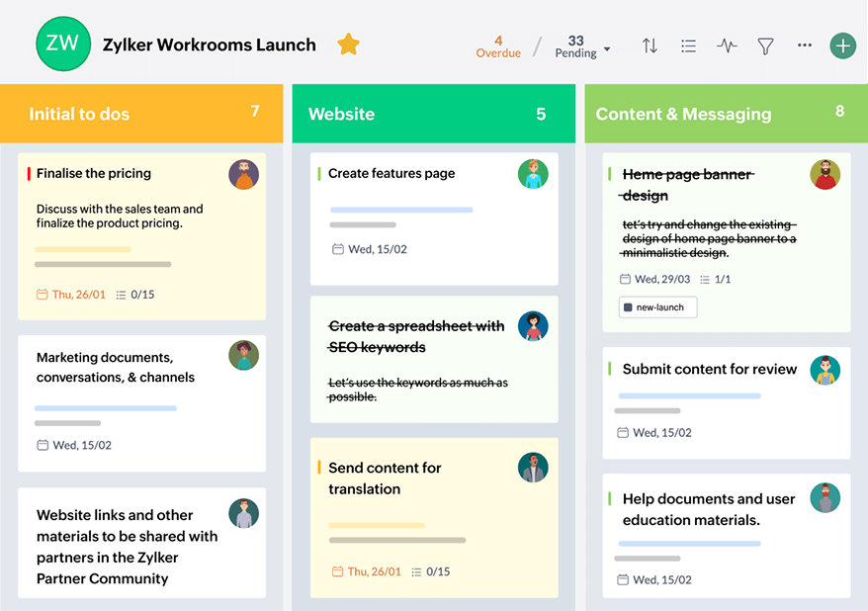Click due date Wed, 15/02 on Submit content for review
Viewport: 868px width, 611px height.
[x=654, y=432]
